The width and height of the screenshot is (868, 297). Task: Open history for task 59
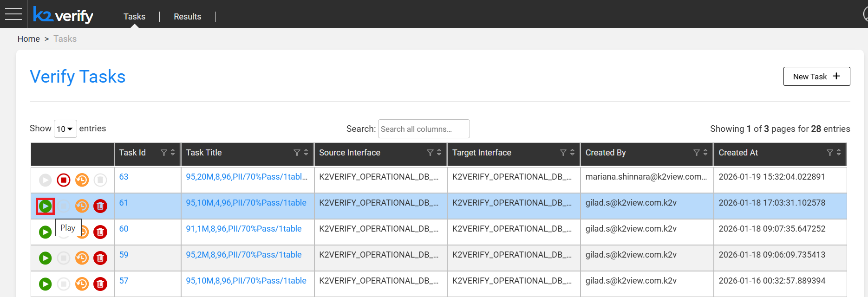(x=82, y=258)
